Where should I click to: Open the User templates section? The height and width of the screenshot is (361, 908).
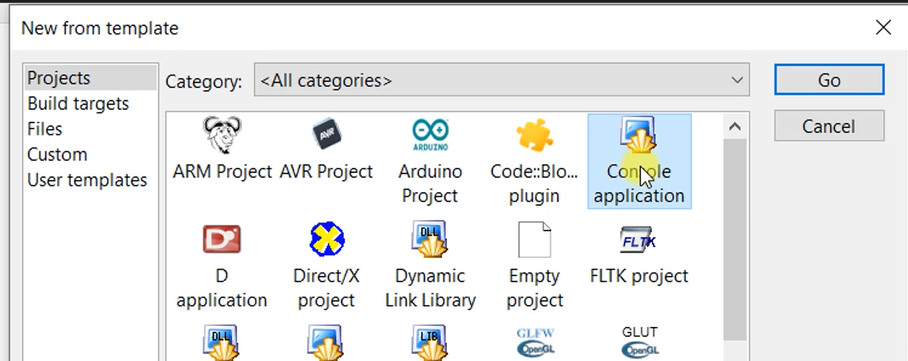[x=87, y=180]
